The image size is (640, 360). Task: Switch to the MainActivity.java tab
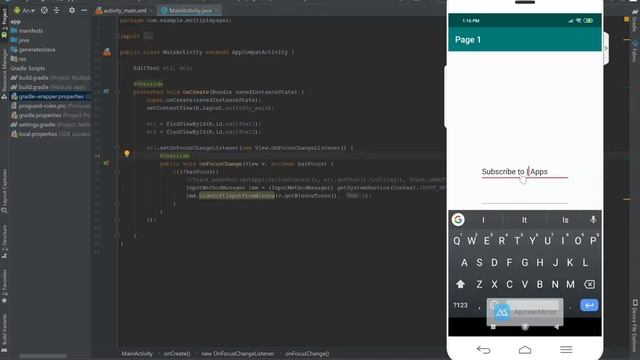[x=189, y=11]
